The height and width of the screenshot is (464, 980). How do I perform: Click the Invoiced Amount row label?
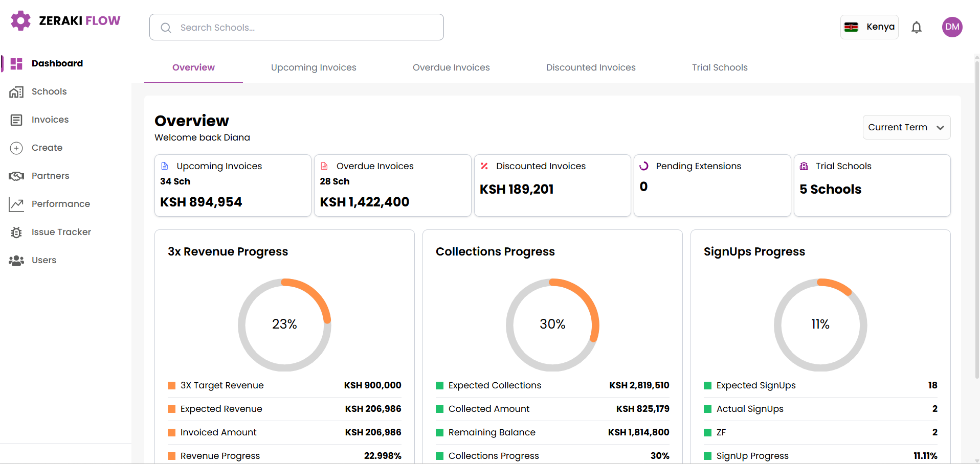[x=218, y=432]
